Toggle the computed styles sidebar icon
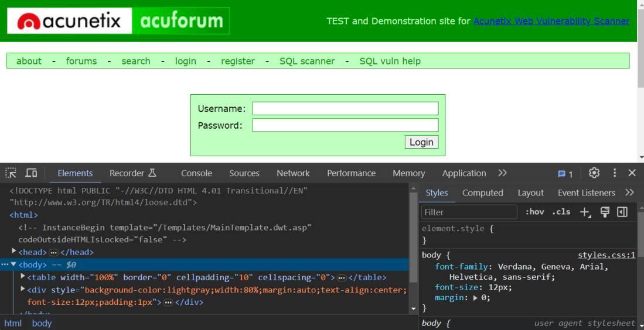 pos(622,212)
